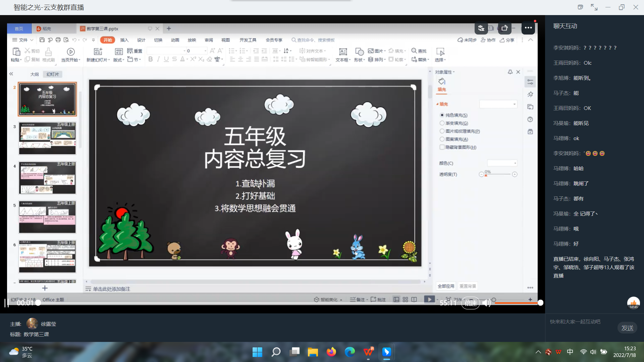Click the Find (查找) magnifier icon
Viewport: 644px width, 362px height.
pyautogui.click(x=414, y=51)
